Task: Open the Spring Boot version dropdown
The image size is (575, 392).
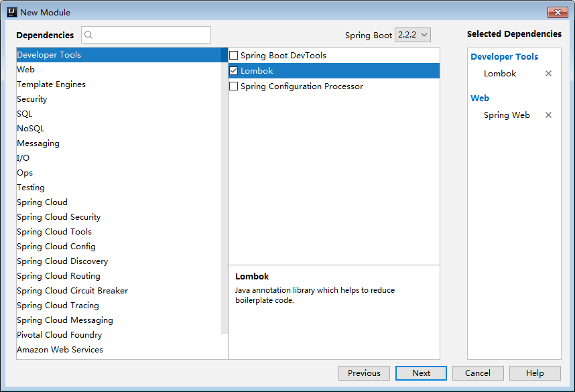Action: coord(413,35)
